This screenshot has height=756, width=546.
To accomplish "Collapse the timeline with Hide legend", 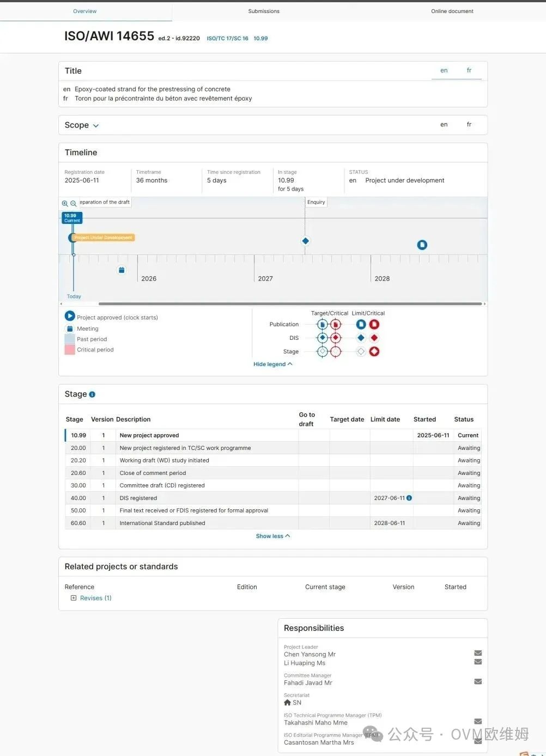I will [x=272, y=364].
